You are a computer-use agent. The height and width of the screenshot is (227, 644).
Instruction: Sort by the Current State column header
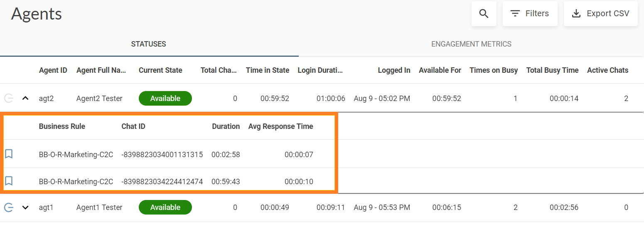160,70
